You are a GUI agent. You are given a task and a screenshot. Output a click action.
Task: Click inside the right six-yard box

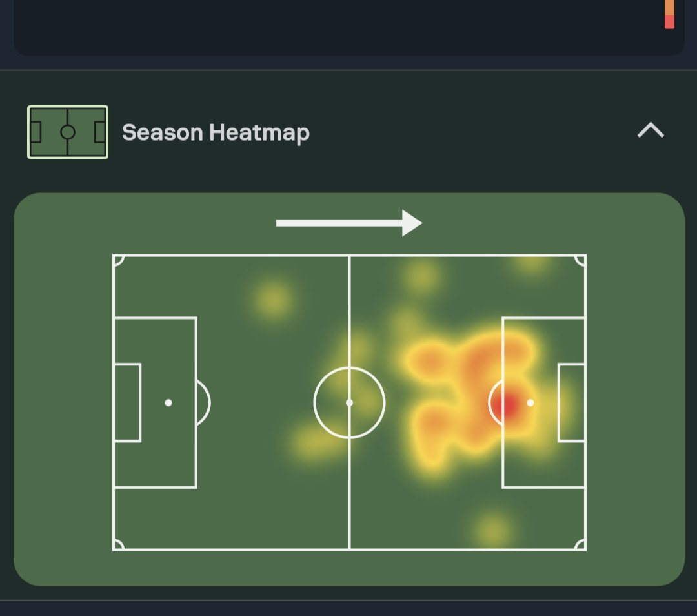tap(572, 402)
